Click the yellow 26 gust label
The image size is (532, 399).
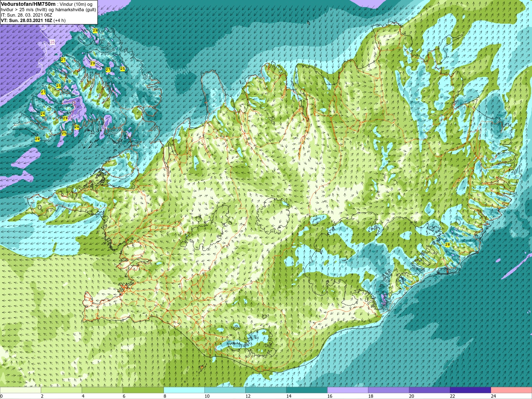tap(43, 113)
